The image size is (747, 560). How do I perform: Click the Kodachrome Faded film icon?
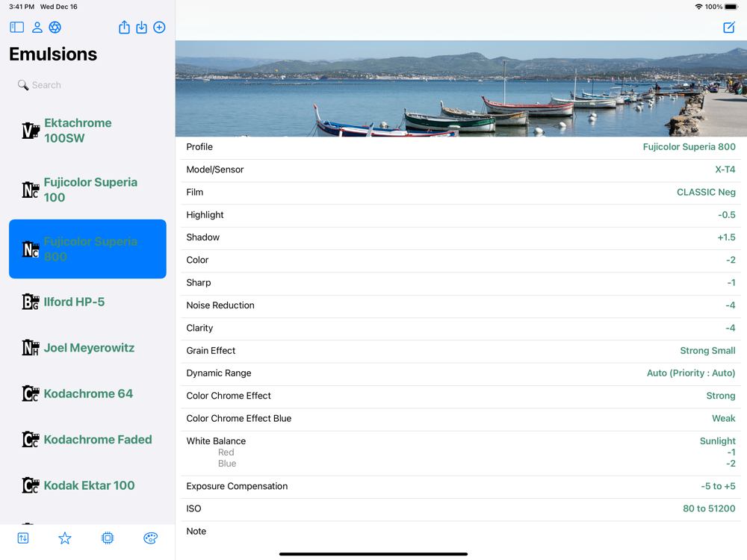[31, 439]
